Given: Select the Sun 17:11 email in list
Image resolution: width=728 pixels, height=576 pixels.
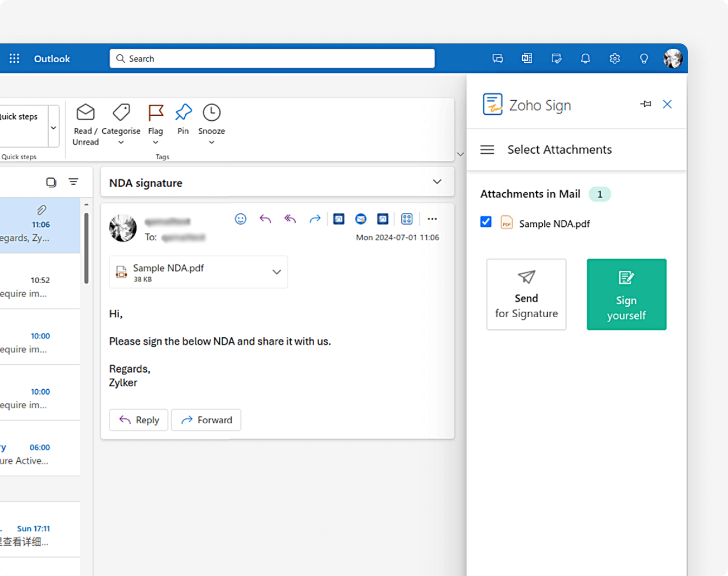Looking at the screenshot, I should click(x=40, y=530).
